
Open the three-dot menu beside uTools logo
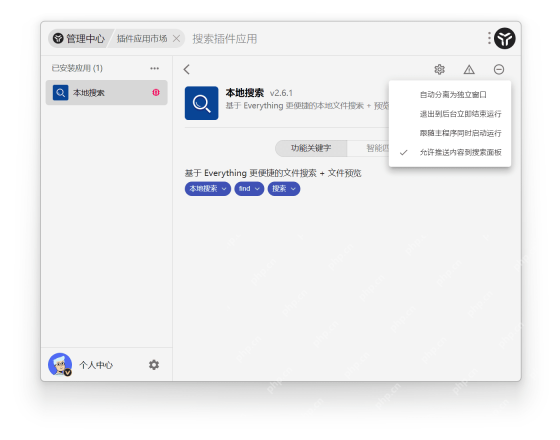click(x=489, y=38)
